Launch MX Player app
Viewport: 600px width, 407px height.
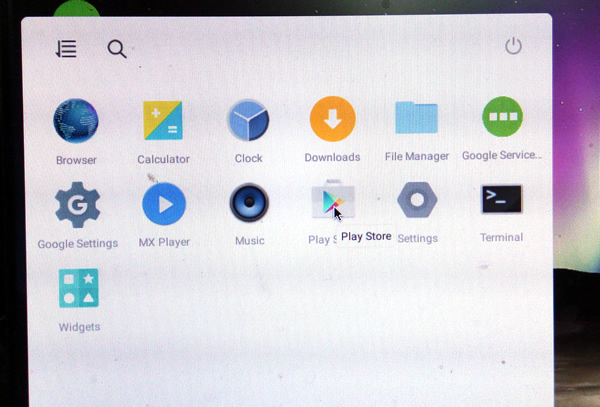pyautogui.click(x=164, y=204)
